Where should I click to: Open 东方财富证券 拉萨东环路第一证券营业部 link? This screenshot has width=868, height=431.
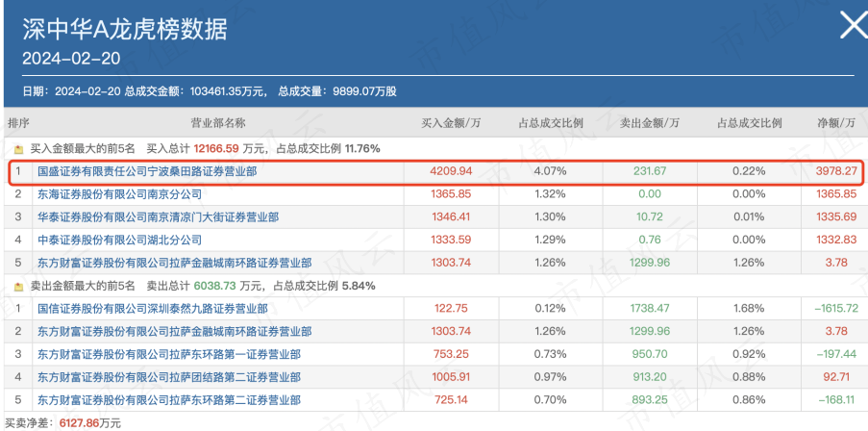tap(169, 355)
